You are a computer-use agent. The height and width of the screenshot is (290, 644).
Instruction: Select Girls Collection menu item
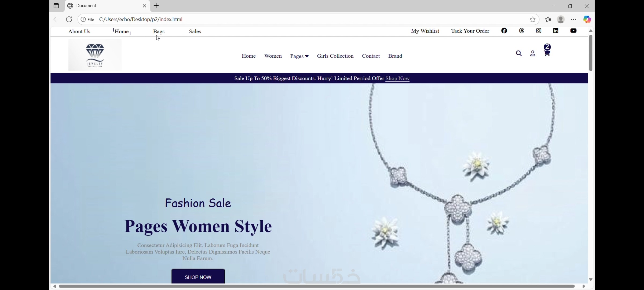(x=335, y=56)
